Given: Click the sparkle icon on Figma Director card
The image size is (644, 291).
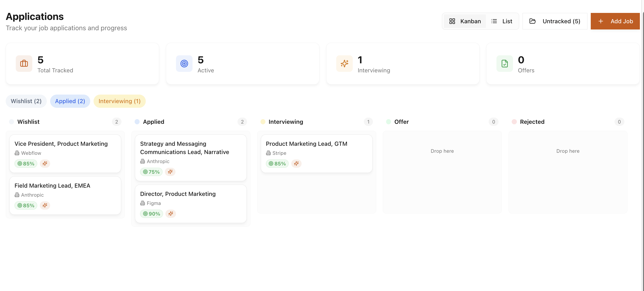Looking at the screenshot, I should (x=171, y=214).
